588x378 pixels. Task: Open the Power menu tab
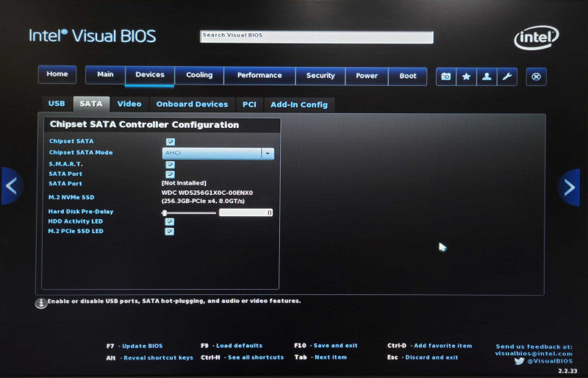pyautogui.click(x=367, y=76)
